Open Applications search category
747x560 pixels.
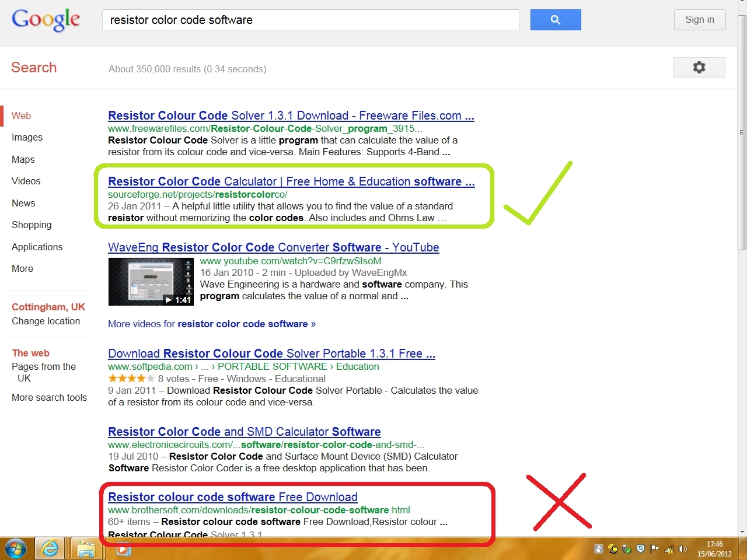point(37,247)
